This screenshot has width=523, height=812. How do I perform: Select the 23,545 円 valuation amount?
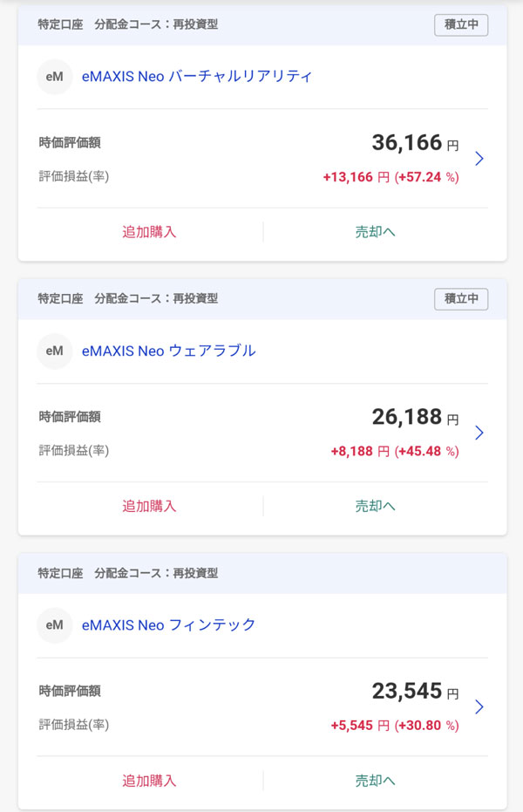(x=414, y=692)
